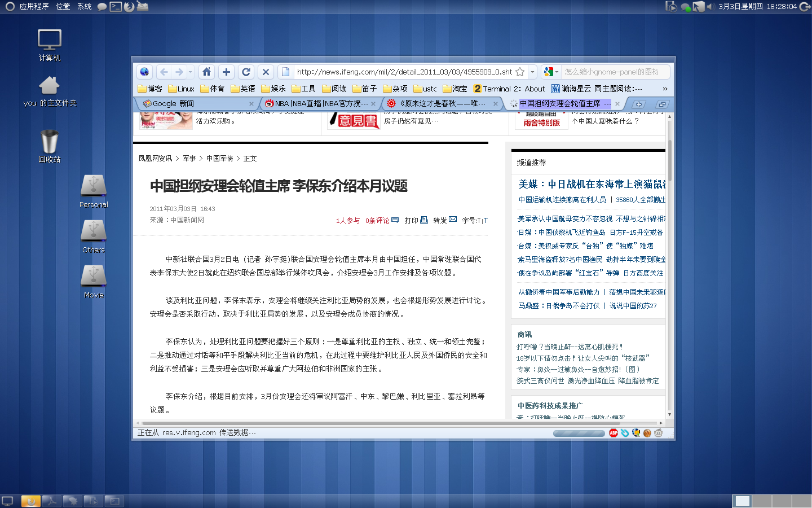Viewport: 812px width, 508px height.
Task: Click the show desktop button in bottom panel
Action: pyautogui.click(x=8, y=501)
